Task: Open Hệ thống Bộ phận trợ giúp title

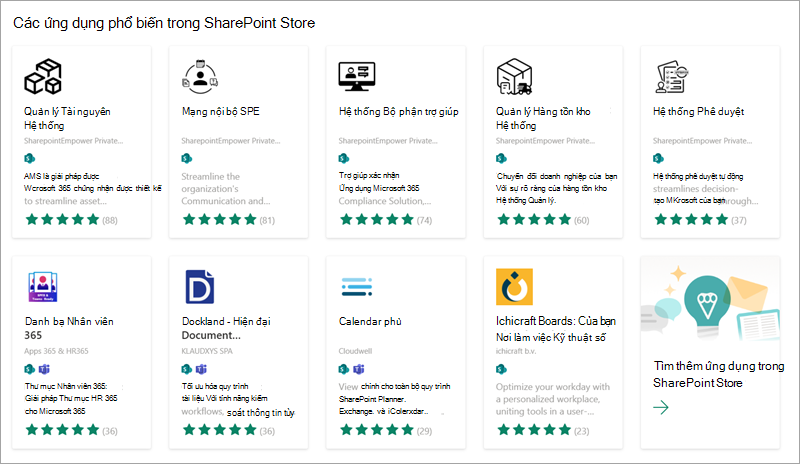Action: pyautogui.click(x=398, y=112)
